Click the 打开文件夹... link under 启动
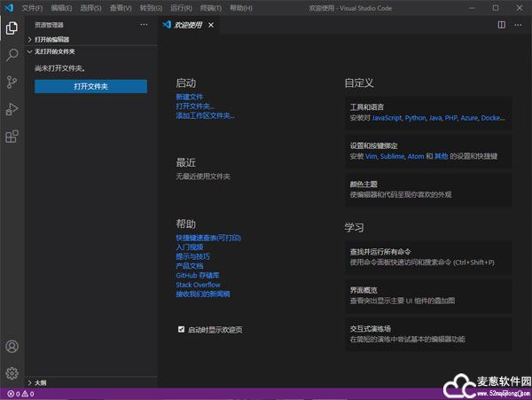The width and height of the screenshot is (532, 400). pos(195,106)
